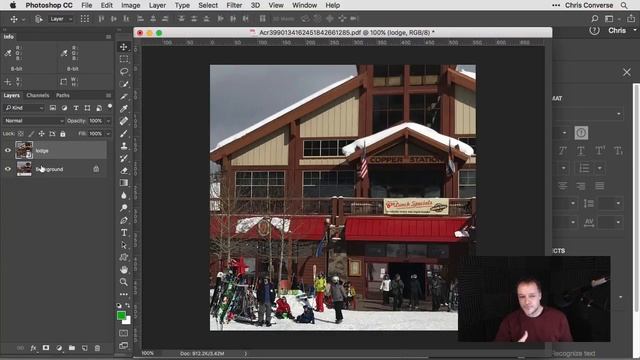Toggle smart object layer filter

tap(99, 108)
